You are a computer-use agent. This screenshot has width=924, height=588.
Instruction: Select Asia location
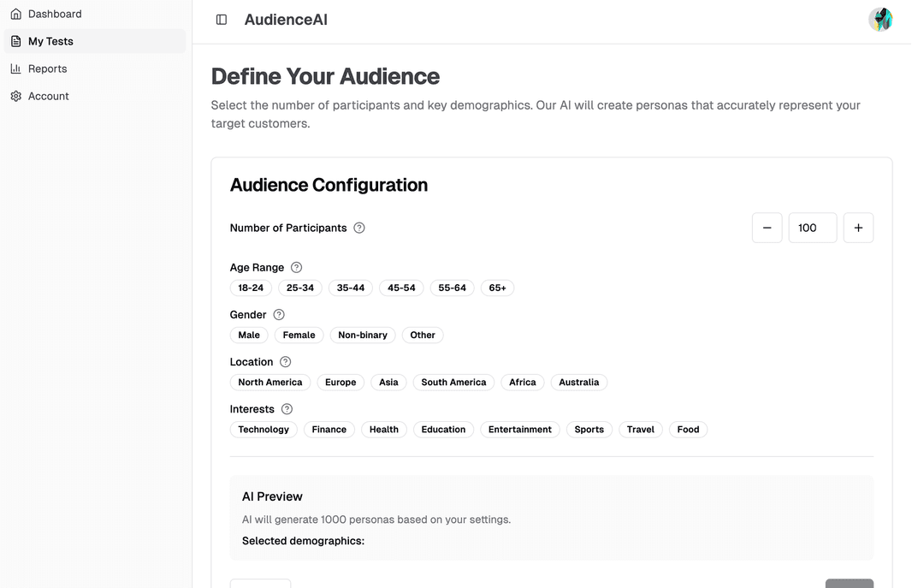[x=388, y=383]
